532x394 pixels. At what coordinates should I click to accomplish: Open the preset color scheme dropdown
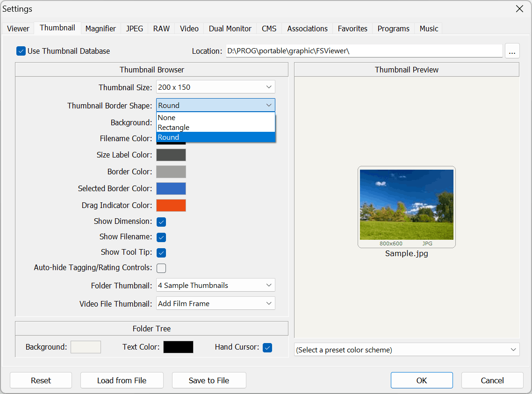point(407,350)
